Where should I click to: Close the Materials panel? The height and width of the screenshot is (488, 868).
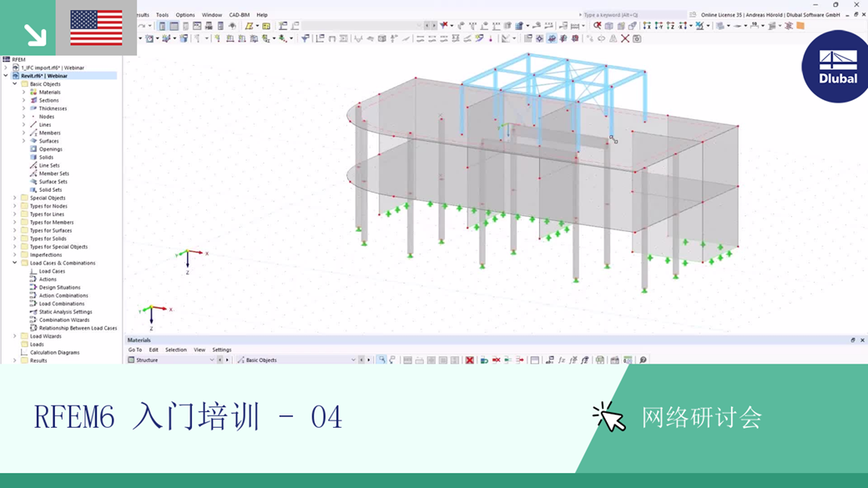(862, 340)
